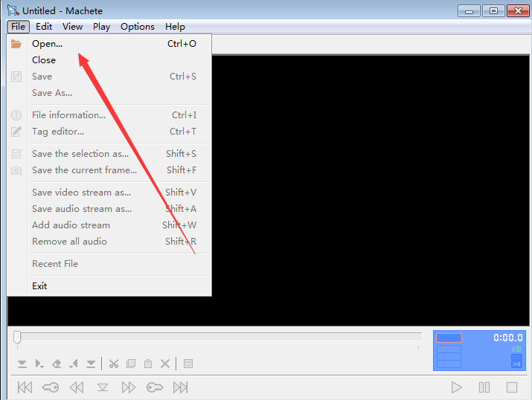Open the Help menu
The image size is (532, 400).
click(175, 26)
